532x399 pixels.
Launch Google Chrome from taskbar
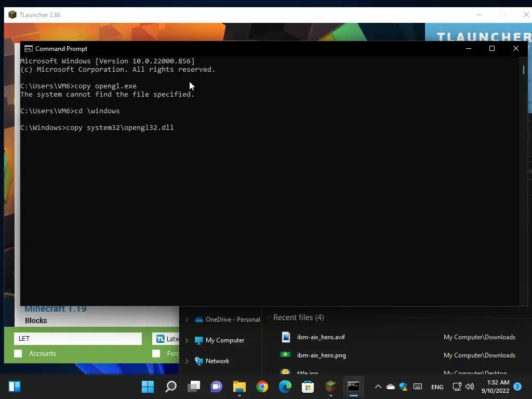pyautogui.click(x=262, y=387)
